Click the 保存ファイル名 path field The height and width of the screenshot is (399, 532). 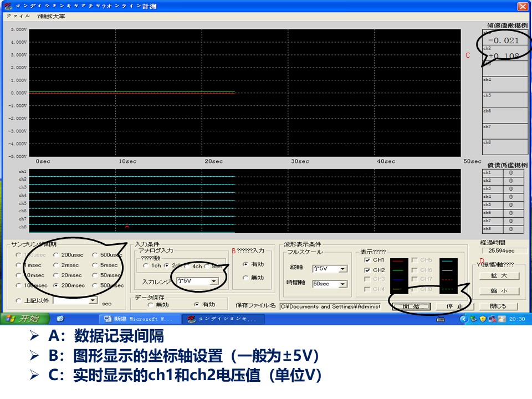(x=330, y=306)
